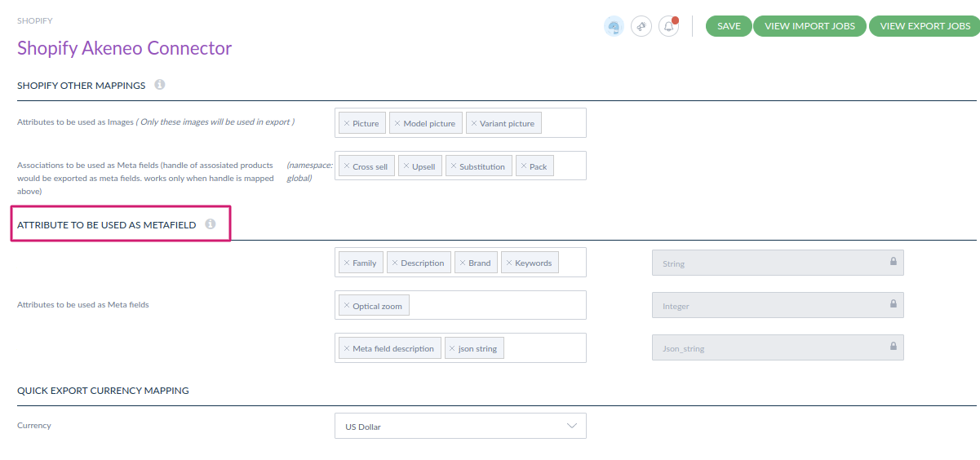Remove the Picture tag from images

pos(347,124)
